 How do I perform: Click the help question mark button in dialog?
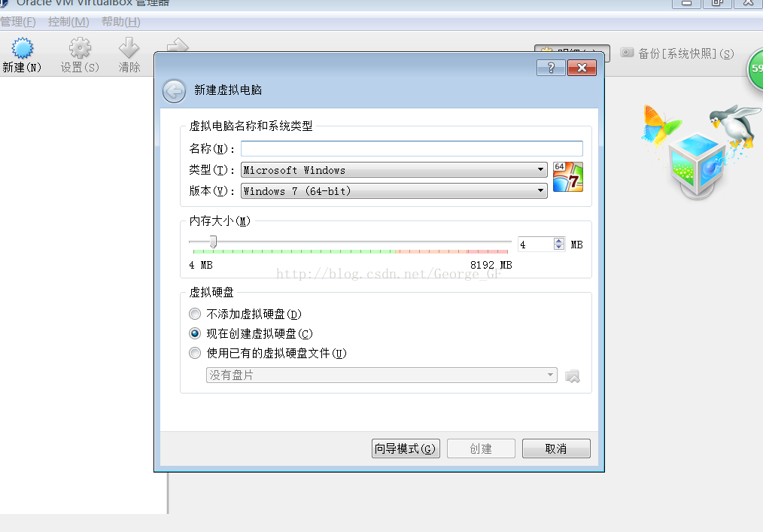point(551,68)
